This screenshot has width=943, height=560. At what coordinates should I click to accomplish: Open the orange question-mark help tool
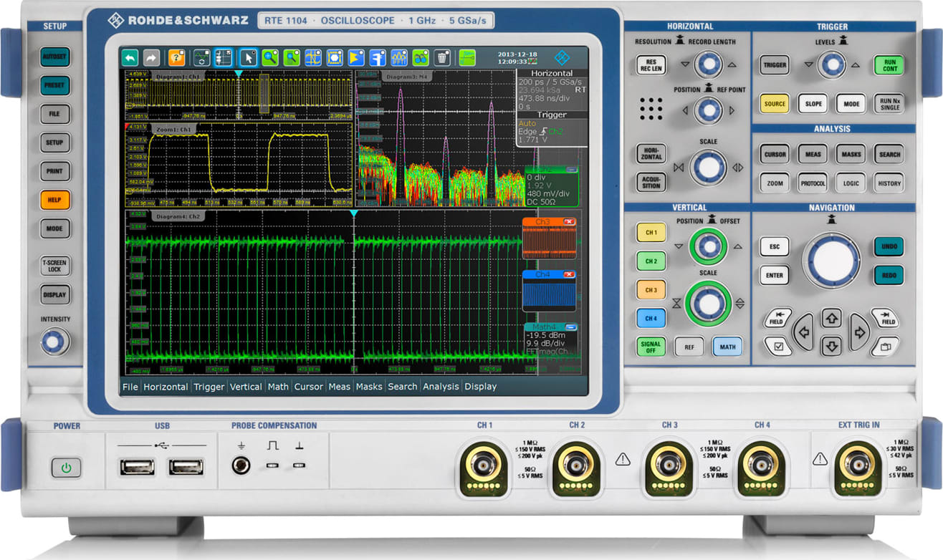[x=176, y=57]
